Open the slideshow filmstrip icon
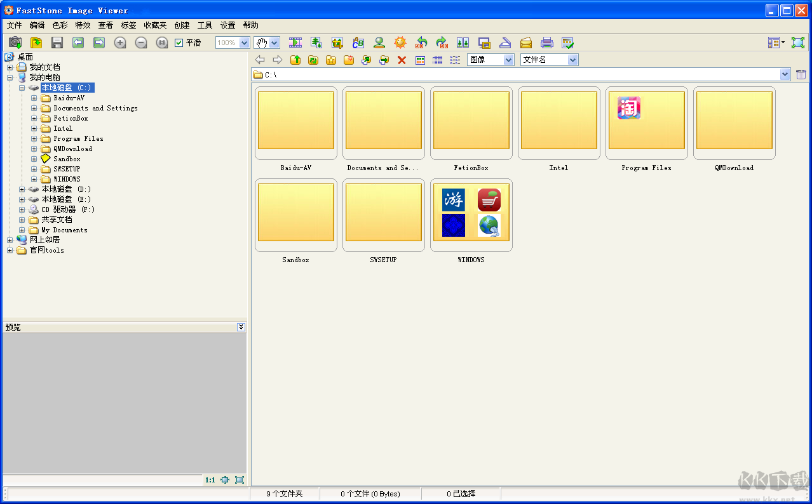 click(x=295, y=43)
